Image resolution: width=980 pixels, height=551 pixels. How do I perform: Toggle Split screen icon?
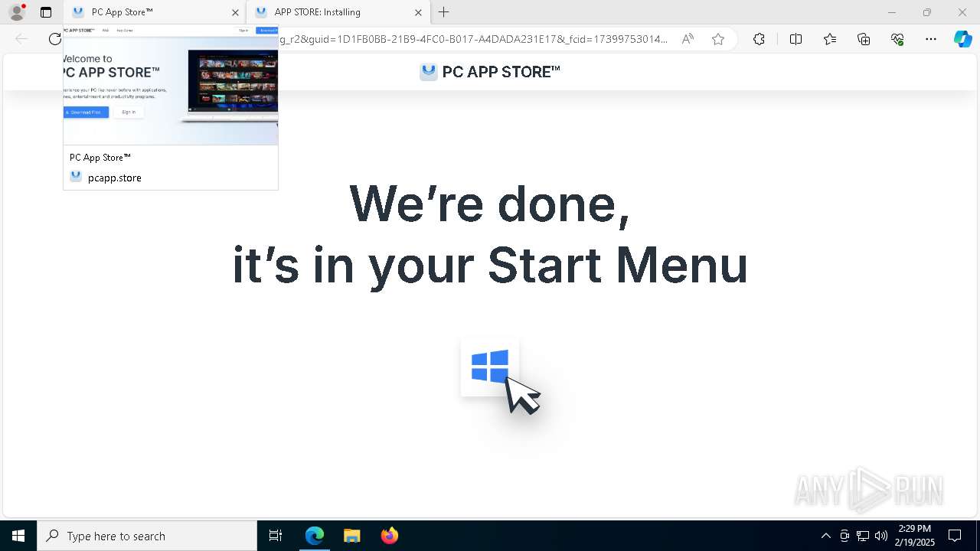(795, 39)
